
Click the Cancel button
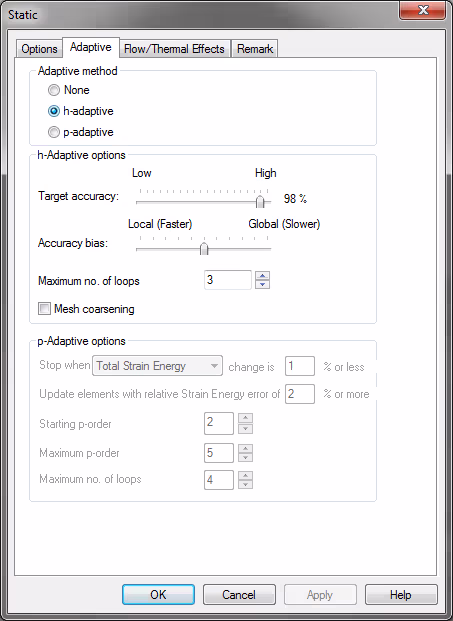pyautogui.click(x=239, y=594)
